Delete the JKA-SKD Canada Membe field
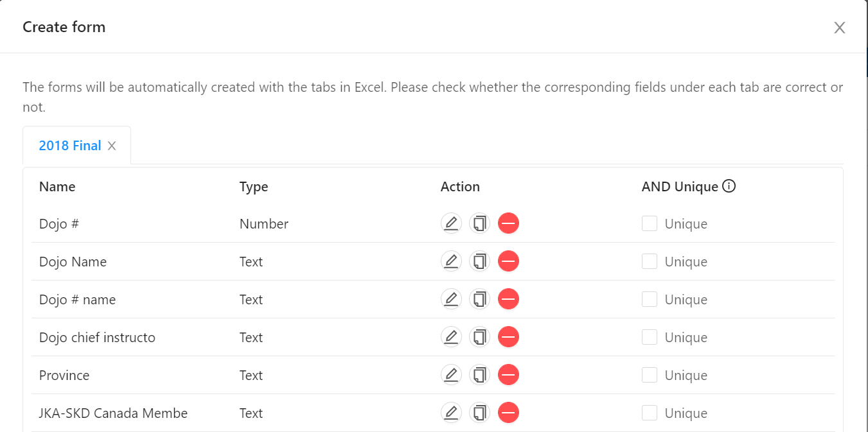The width and height of the screenshot is (868, 432). [x=508, y=413]
